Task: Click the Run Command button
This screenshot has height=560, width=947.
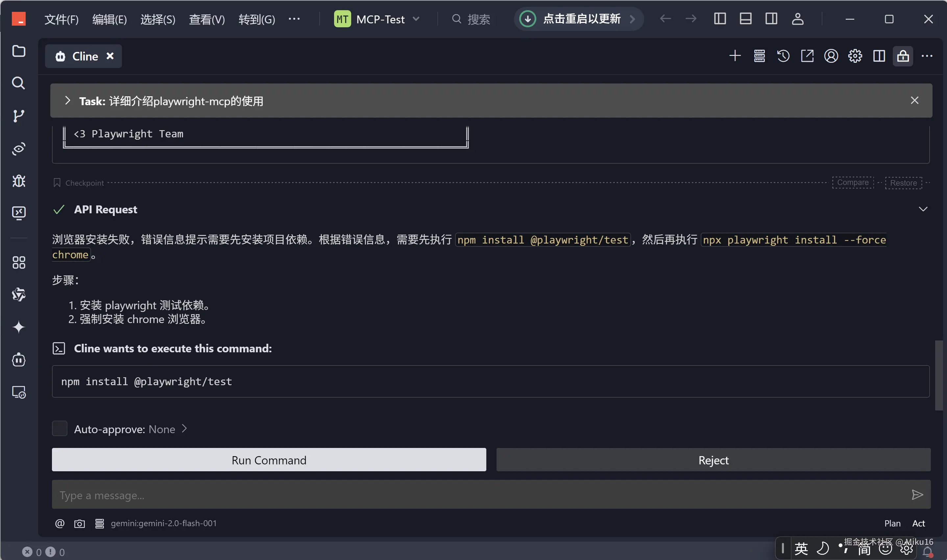Action: pyautogui.click(x=269, y=460)
